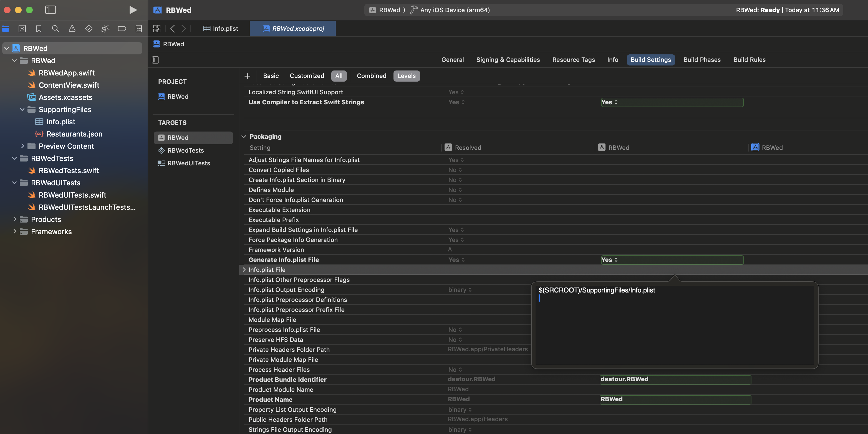Viewport: 868px width, 434px height.
Task: Switch to Combined view
Action: point(372,76)
